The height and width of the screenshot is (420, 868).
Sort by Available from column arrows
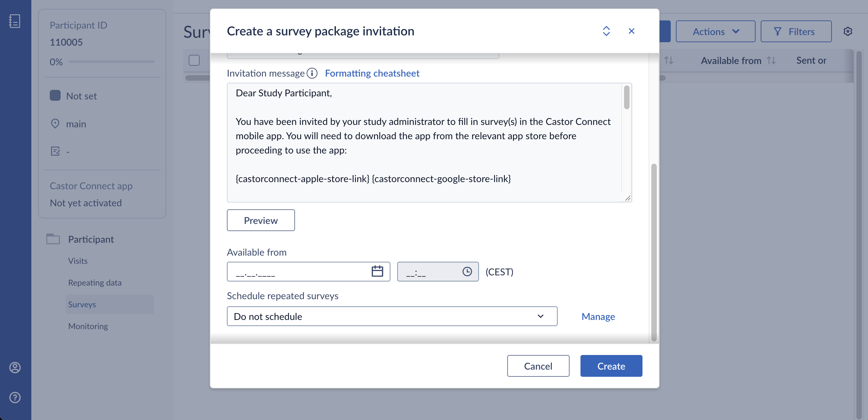click(772, 60)
